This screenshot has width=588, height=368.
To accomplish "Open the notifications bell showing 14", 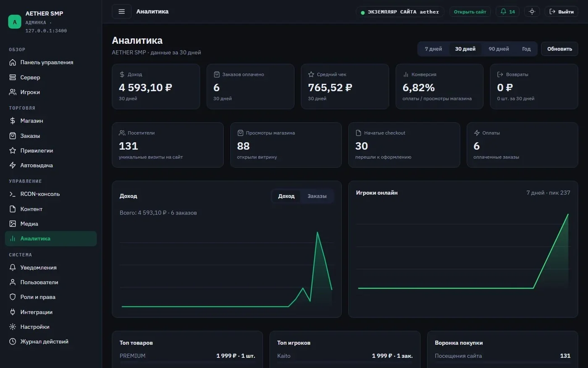I will [x=507, y=12].
